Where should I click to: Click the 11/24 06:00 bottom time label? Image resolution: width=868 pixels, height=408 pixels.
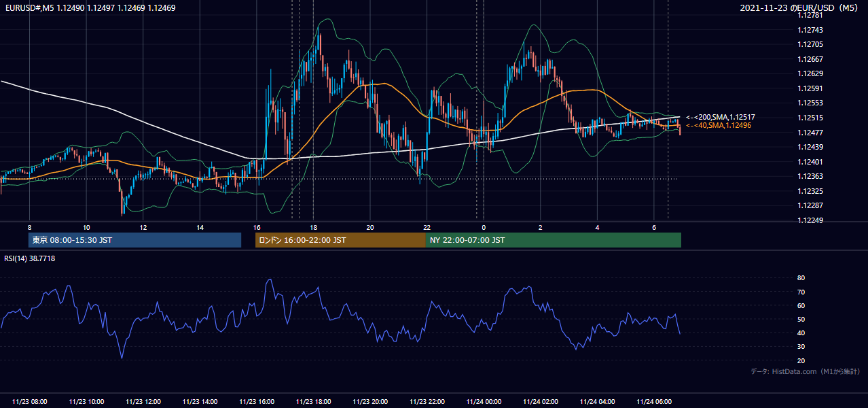pos(653,402)
